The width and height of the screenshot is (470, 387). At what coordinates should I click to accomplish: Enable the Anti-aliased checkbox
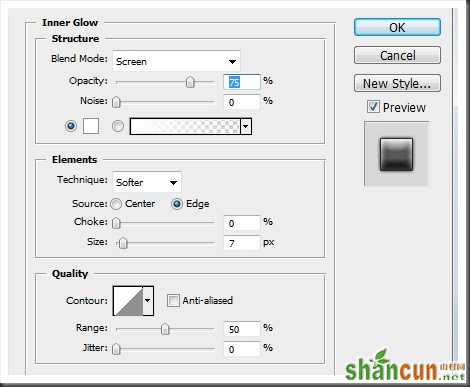point(173,300)
